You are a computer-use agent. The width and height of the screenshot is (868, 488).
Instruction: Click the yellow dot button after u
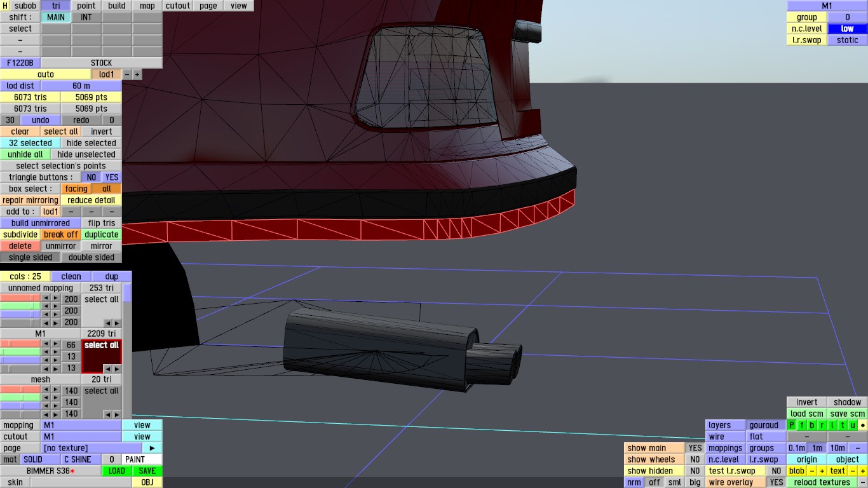tap(863, 425)
